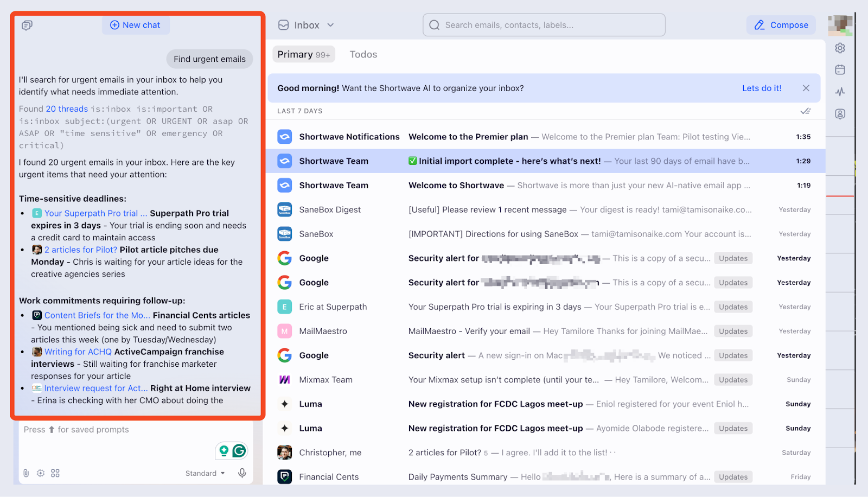This screenshot has width=868, height=497.
Task: Open the Standard model dropdown
Action: (x=205, y=473)
